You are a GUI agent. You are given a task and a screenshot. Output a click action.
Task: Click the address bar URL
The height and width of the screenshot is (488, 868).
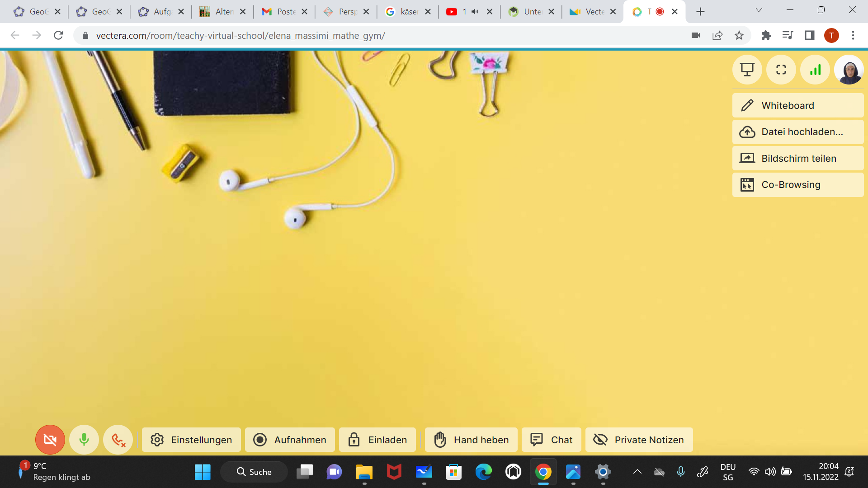(241, 36)
